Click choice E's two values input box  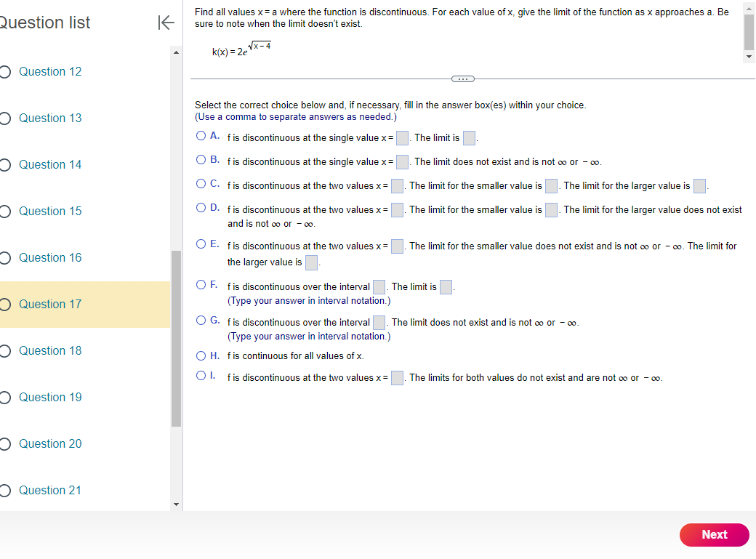pos(398,246)
